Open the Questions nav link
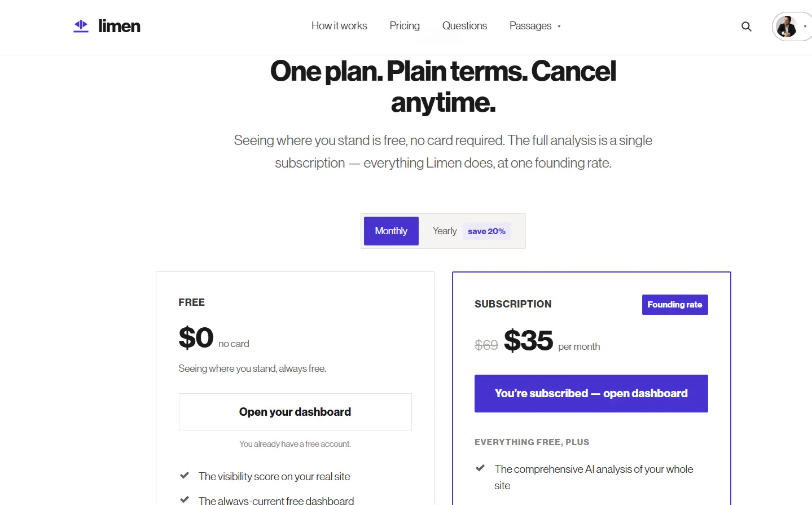812x505 pixels. click(464, 26)
